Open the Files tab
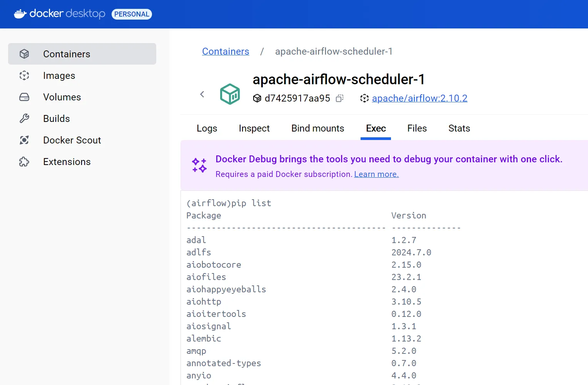588x385 pixels. coord(417,128)
